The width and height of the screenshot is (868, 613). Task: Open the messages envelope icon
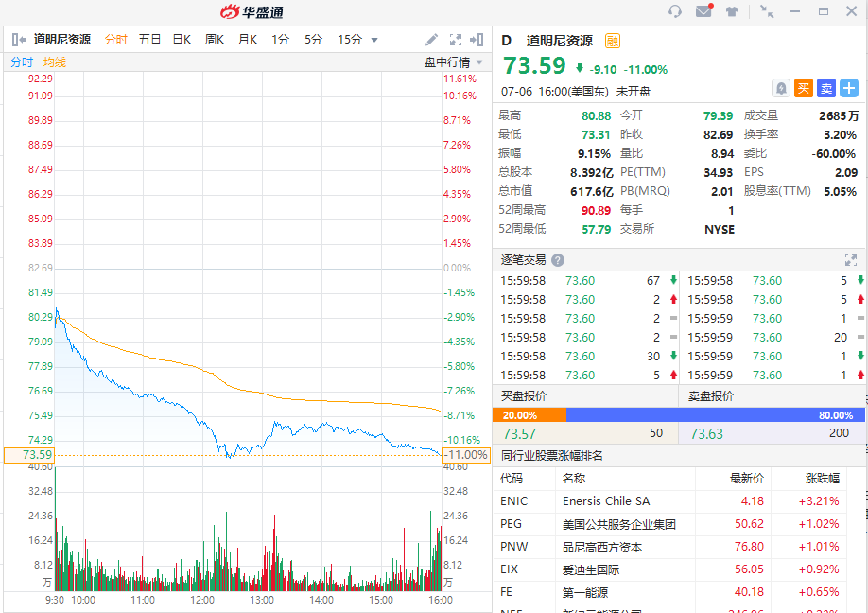click(703, 11)
